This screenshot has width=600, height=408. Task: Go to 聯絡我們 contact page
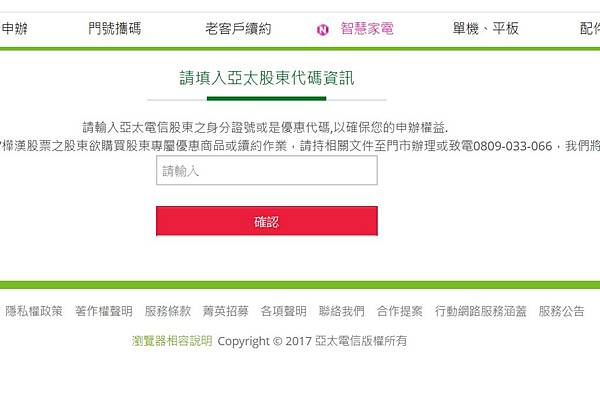(x=342, y=311)
